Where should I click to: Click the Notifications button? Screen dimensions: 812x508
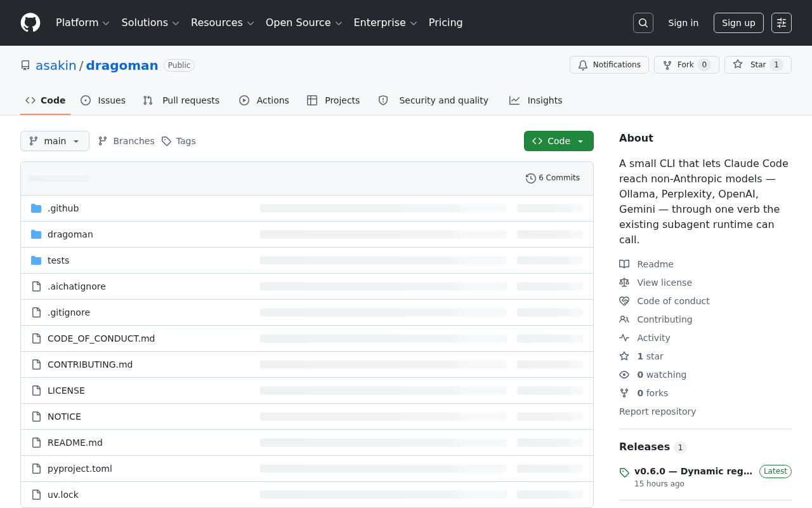tap(609, 65)
